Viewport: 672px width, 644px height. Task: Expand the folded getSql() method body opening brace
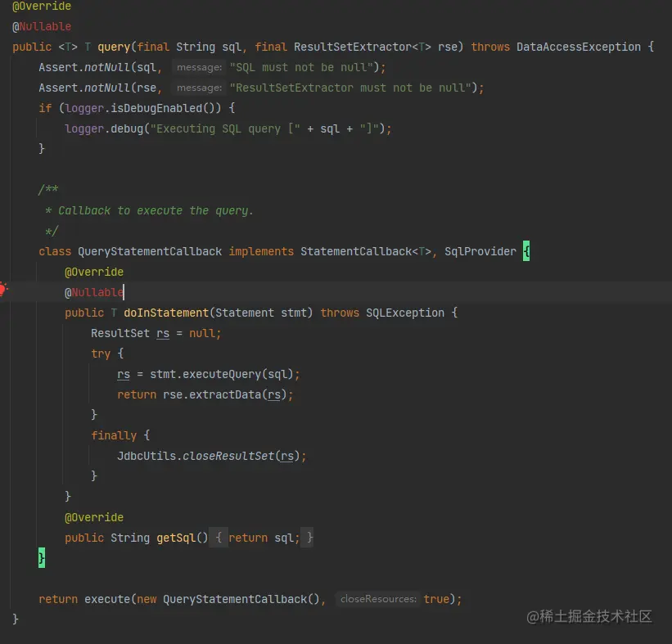(x=219, y=538)
